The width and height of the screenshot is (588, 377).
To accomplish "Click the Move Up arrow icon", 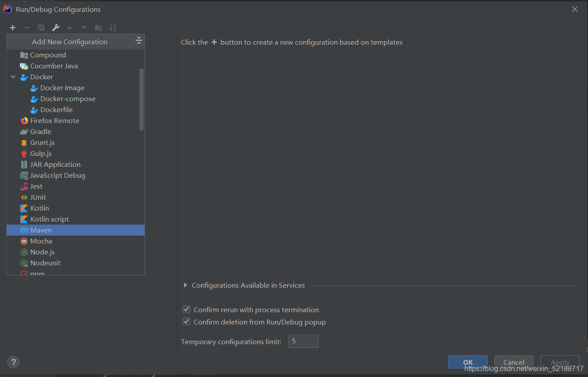I will (x=70, y=28).
